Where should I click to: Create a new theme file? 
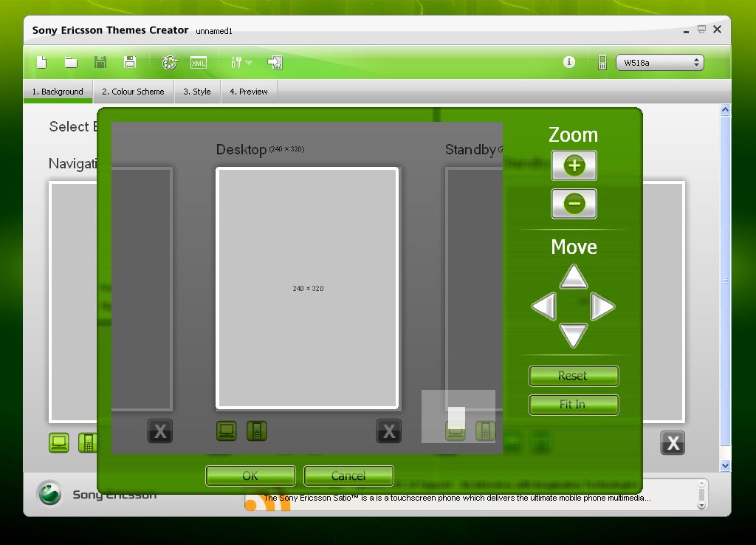tap(42, 62)
